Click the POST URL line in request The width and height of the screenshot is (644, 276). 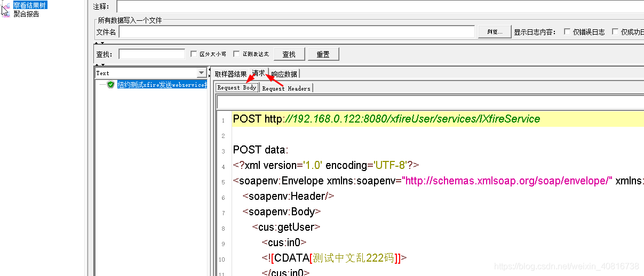pos(386,119)
